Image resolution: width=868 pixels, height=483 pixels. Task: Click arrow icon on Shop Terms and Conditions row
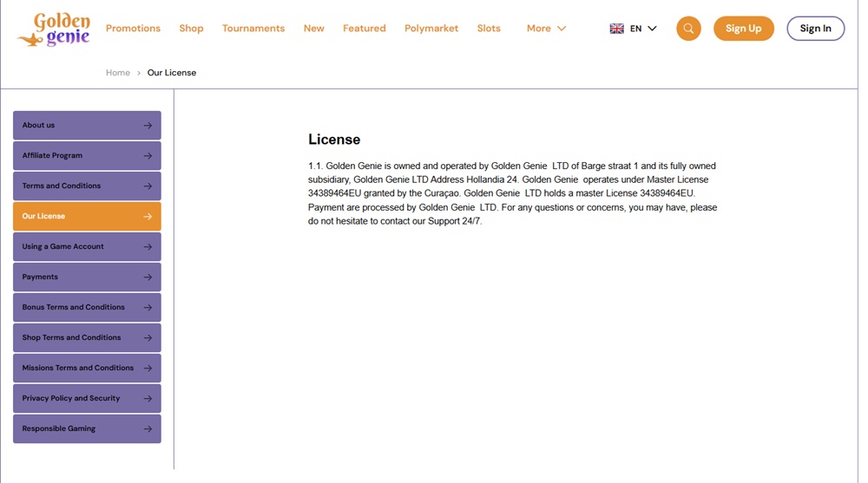148,337
